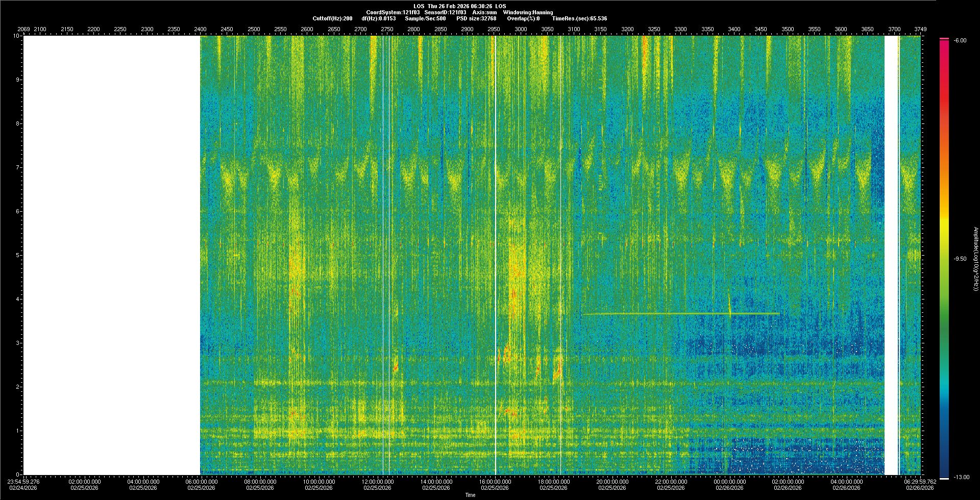Click the 3000 tick on the top axis
The height and width of the screenshot is (500, 980).
click(521, 30)
